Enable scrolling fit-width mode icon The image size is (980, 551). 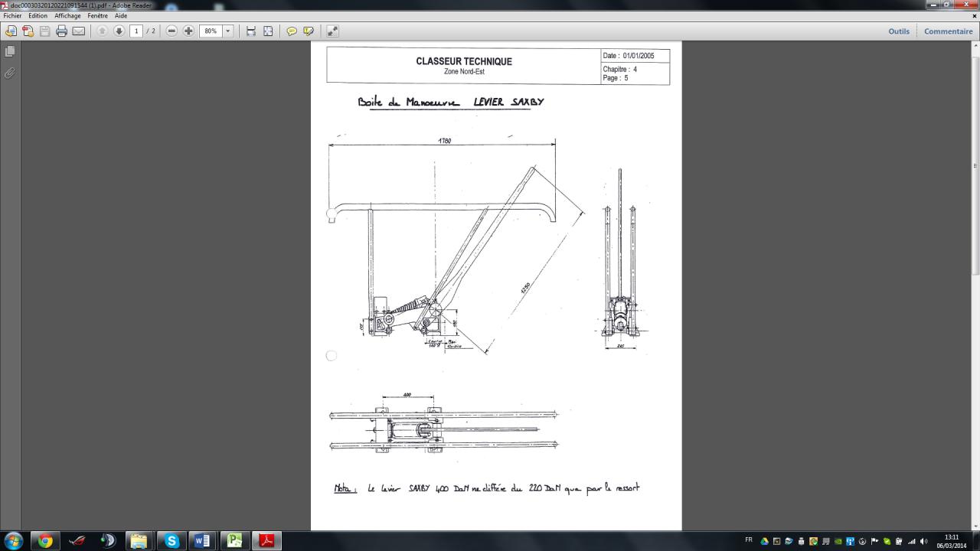click(251, 31)
